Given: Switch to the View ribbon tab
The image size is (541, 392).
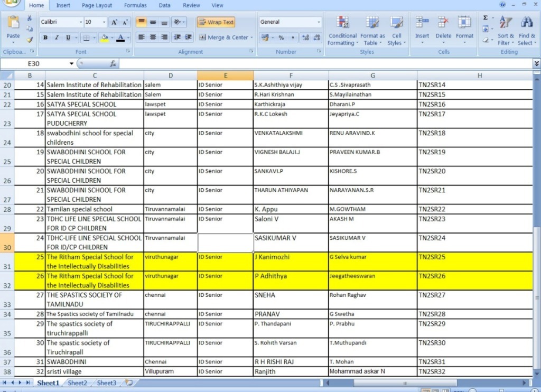Looking at the screenshot, I should tap(217, 5).
